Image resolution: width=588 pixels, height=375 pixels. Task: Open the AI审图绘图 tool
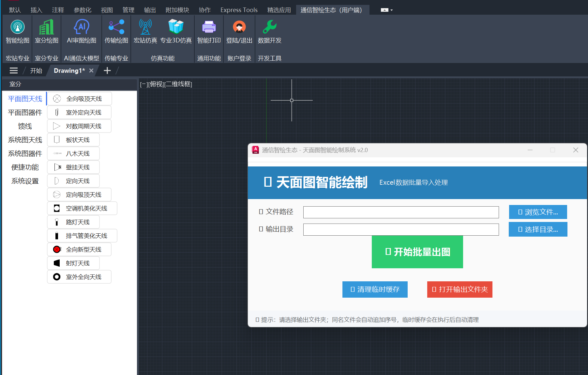[x=82, y=31]
